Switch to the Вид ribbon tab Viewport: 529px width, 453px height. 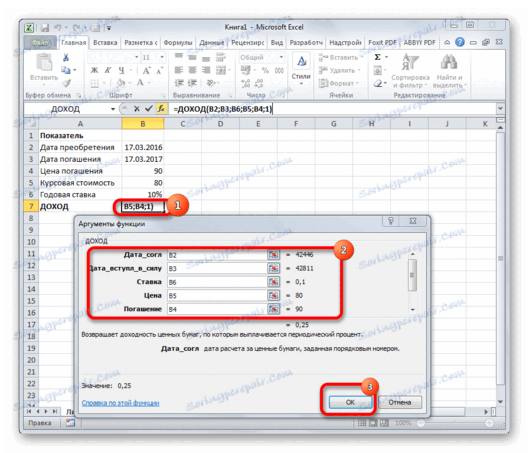click(277, 43)
